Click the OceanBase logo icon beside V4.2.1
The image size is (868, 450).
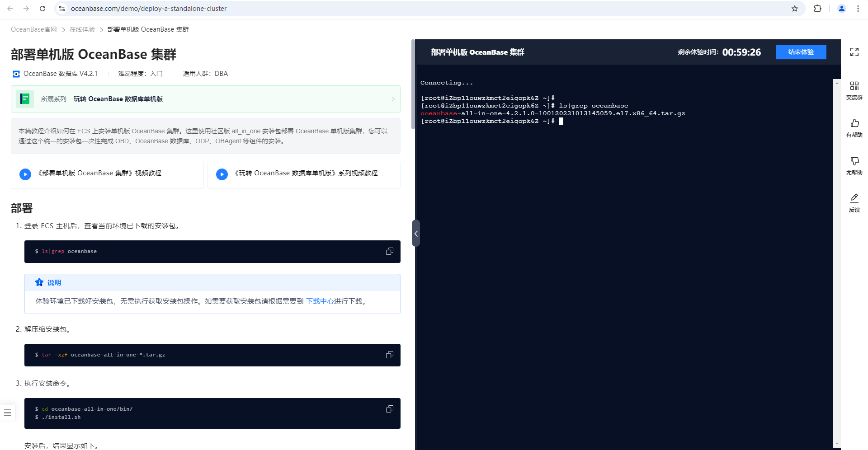(16, 74)
